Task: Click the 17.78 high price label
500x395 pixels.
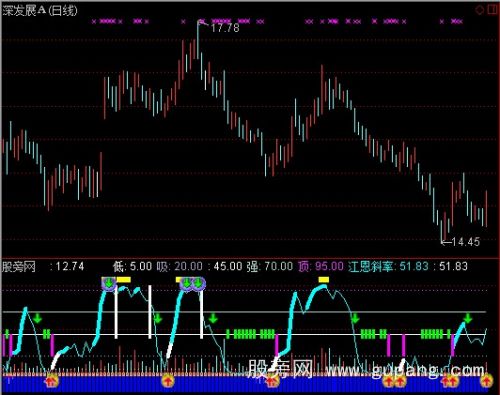Action: point(225,28)
